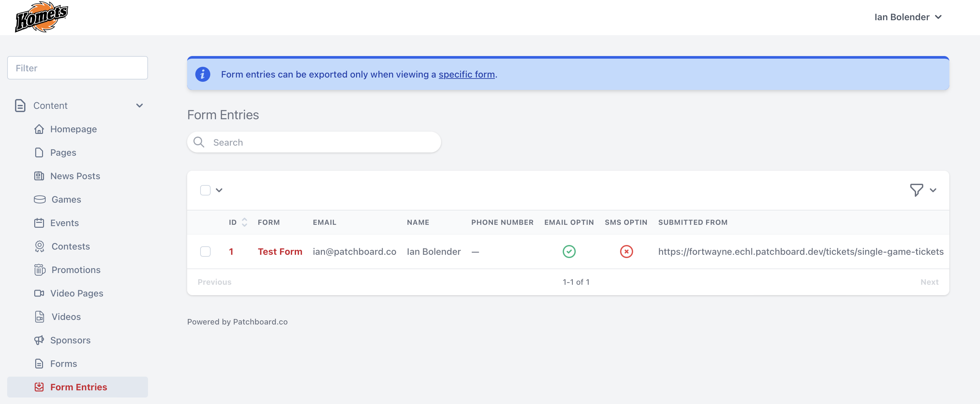The height and width of the screenshot is (404, 980).
Task: Click the Homepage house icon
Action: point(39,129)
